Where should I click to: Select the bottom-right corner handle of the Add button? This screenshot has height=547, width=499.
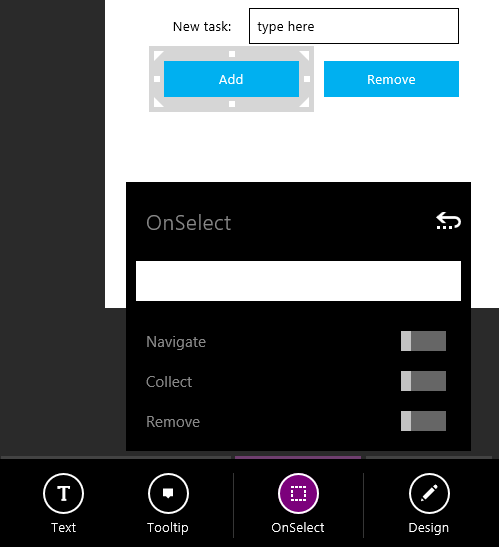click(304, 102)
